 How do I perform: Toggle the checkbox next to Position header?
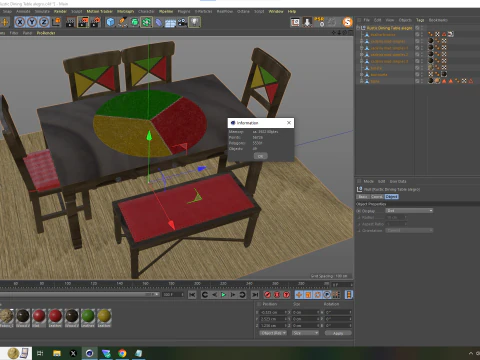pyautogui.click(x=259, y=304)
